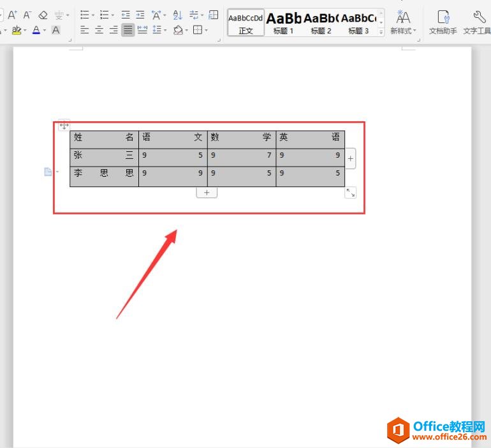Open paragraph marks dropdown arrow

click(202, 15)
